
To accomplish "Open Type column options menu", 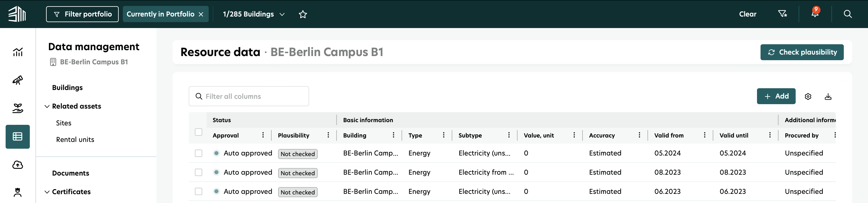I will [443, 135].
